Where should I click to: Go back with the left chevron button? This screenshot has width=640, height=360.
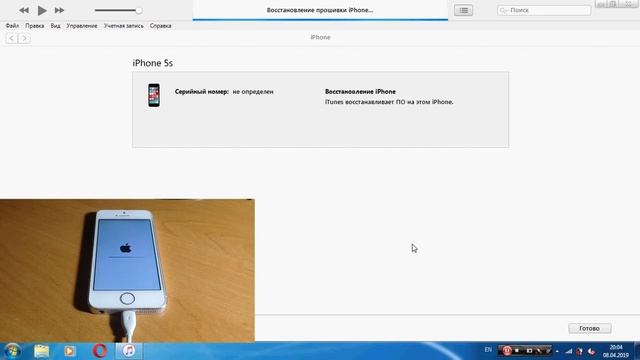click(x=11, y=38)
